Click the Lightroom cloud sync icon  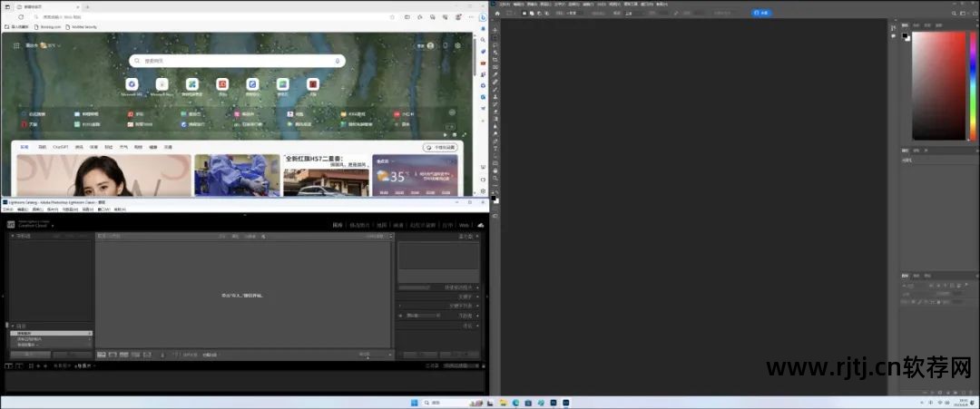[x=480, y=224]
